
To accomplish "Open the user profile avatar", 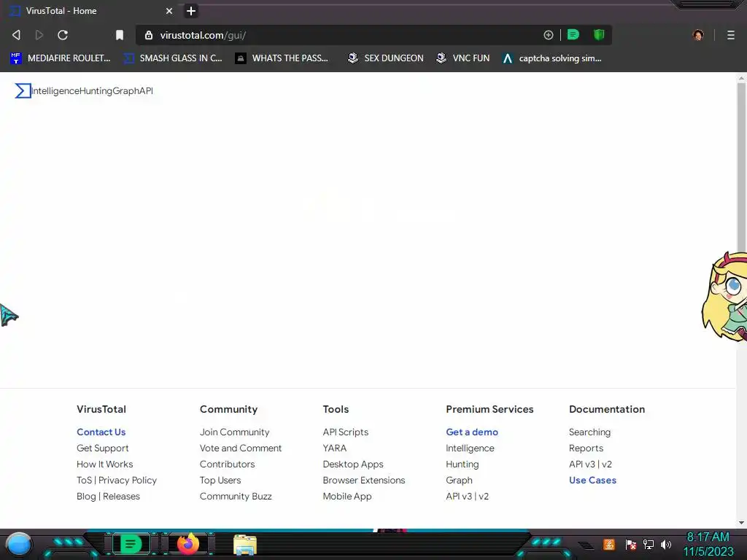I will (x=698, y=35).
